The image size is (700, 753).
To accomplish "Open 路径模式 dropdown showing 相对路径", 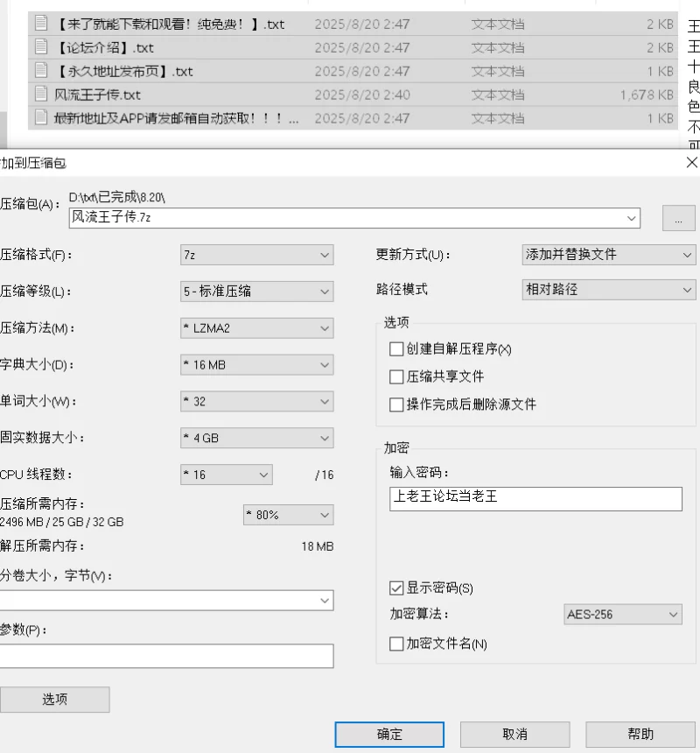I will [609, 290].
